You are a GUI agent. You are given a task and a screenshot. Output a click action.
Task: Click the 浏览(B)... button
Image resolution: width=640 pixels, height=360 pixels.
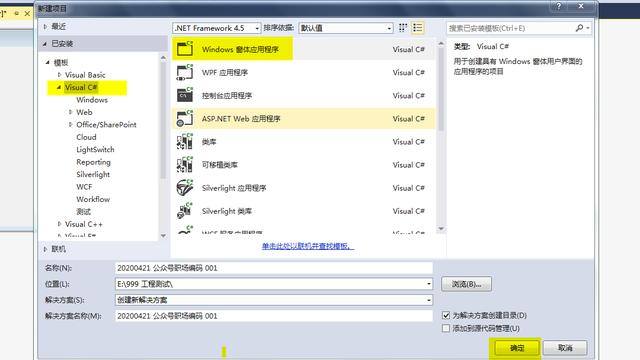click(x=466, y=284)
